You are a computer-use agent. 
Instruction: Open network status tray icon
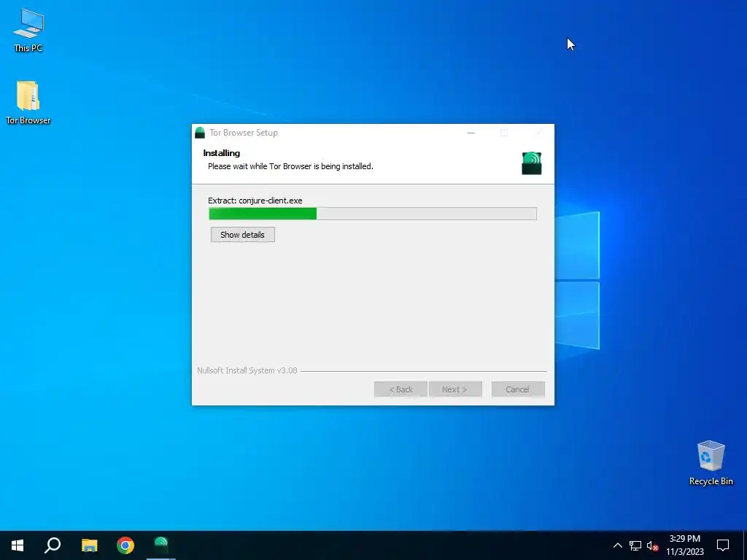point(635,545)
